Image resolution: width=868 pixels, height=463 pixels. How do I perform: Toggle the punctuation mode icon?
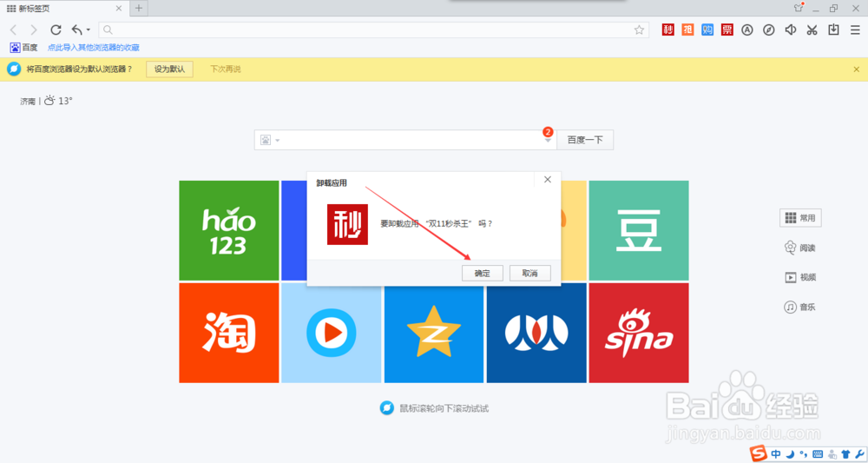803,454
